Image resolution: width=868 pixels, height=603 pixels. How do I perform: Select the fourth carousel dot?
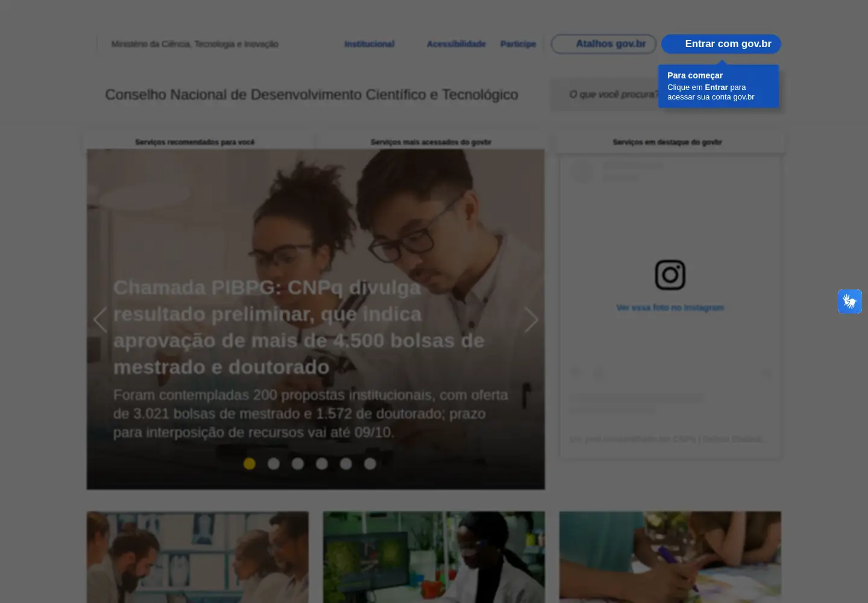(322, 464)
